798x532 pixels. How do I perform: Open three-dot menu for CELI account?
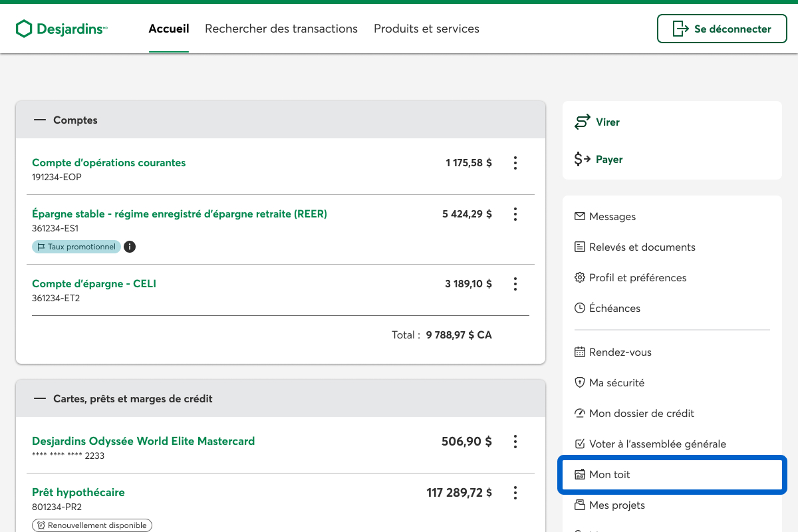coord(515,284)
